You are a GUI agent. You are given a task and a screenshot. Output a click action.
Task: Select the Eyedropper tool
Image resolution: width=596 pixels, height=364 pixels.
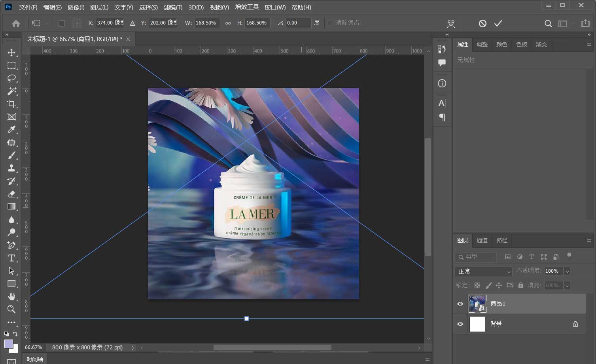tap(11, 130)
